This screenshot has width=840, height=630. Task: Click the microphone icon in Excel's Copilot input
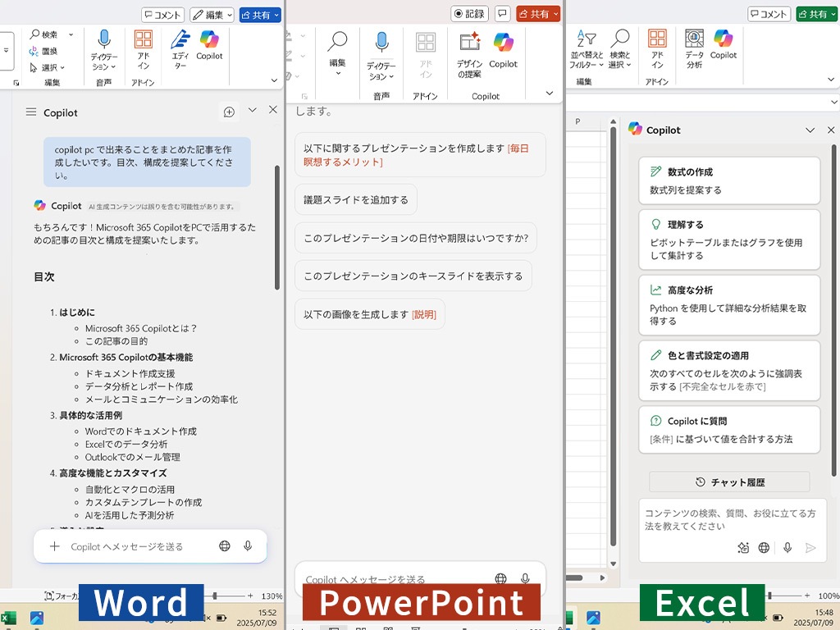[787, 547]
